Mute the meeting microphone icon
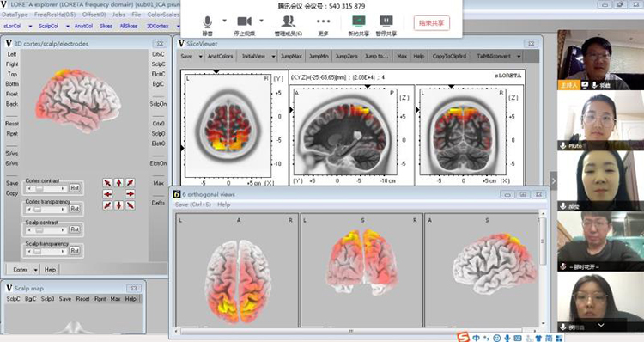This screenshot has width=644, height=342. point(208,21)
